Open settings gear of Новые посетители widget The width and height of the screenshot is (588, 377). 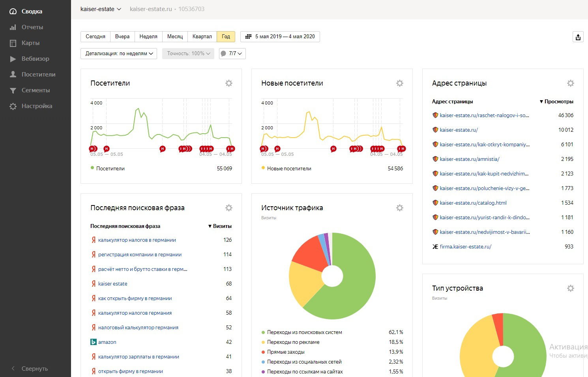click(x=400, y=83)
